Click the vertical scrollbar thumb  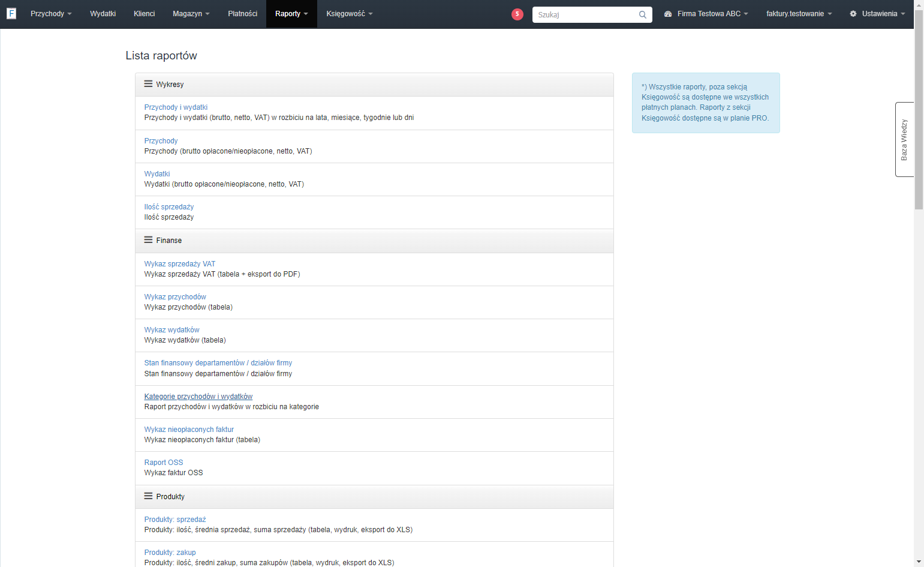(919, 109)
